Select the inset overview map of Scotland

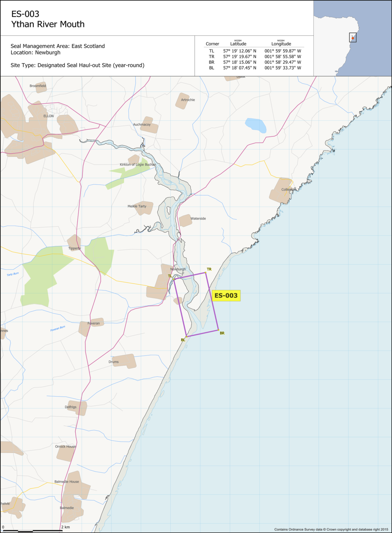pyautogui.click(x=352, y=38)
